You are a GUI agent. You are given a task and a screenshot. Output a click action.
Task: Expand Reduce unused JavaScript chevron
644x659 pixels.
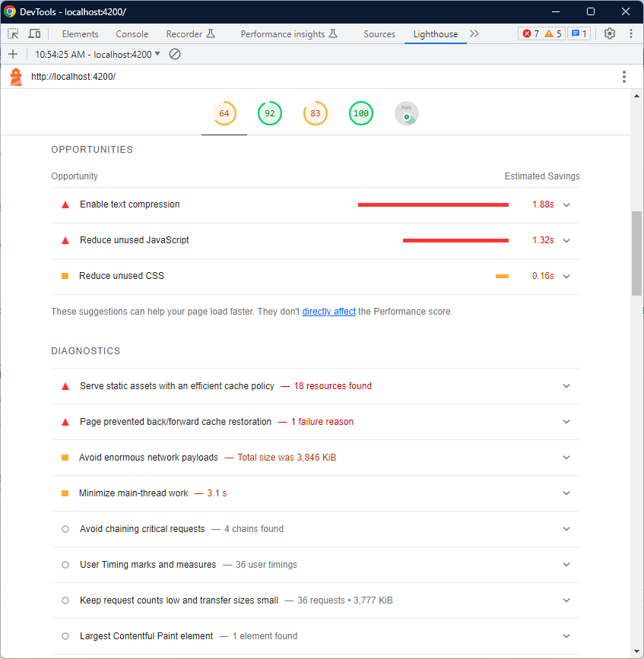(x=566, y=241)
